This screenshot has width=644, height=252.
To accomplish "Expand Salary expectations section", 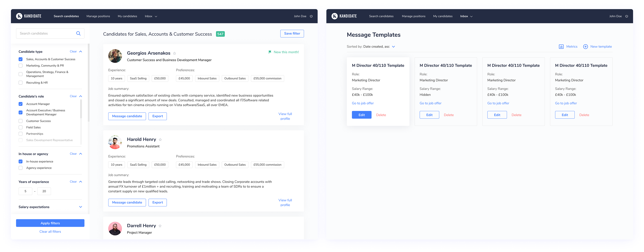I will pos(80,207).
